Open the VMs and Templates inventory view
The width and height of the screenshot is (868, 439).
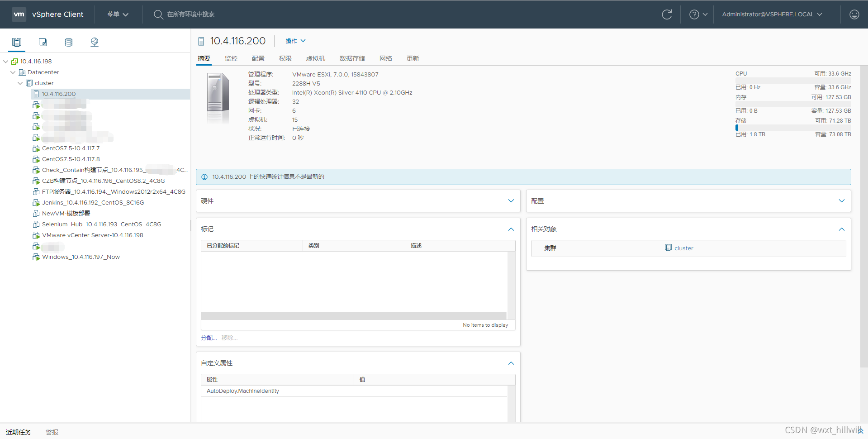(43, 42)
